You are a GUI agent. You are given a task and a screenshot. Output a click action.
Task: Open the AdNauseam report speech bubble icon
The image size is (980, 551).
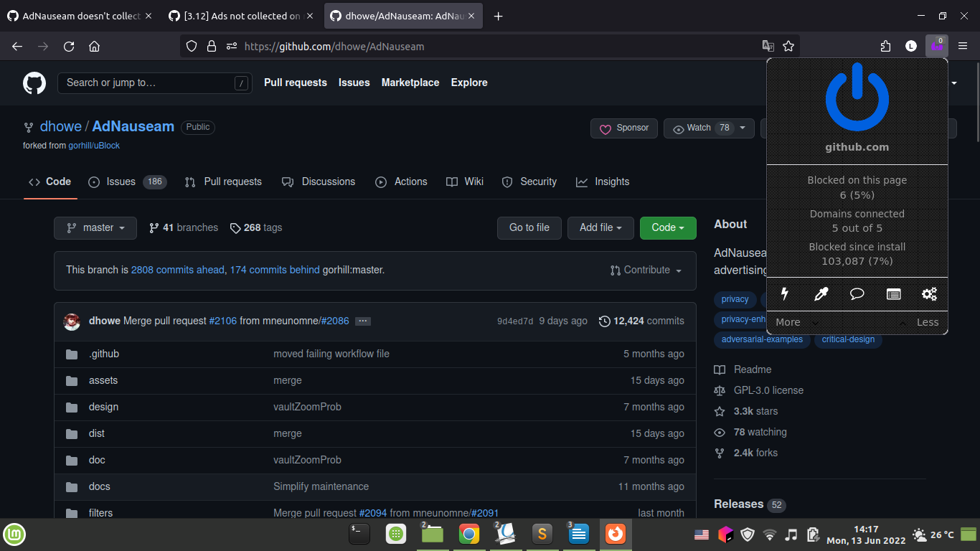857,294
